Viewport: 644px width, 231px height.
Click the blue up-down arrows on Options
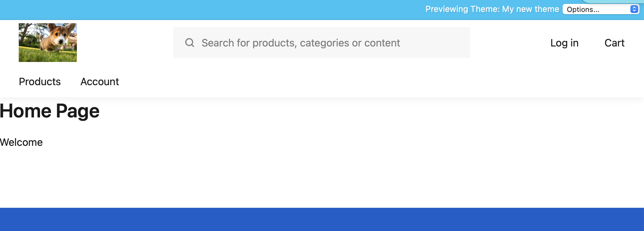(634, 9)
